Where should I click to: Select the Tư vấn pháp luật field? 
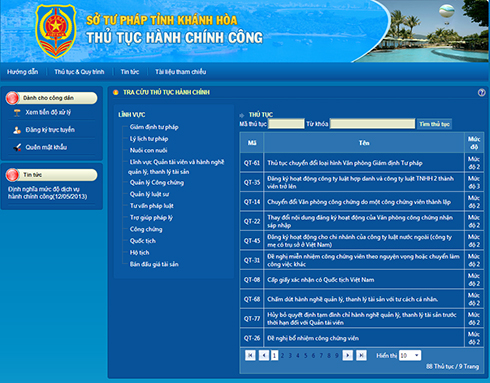point(152,206)
